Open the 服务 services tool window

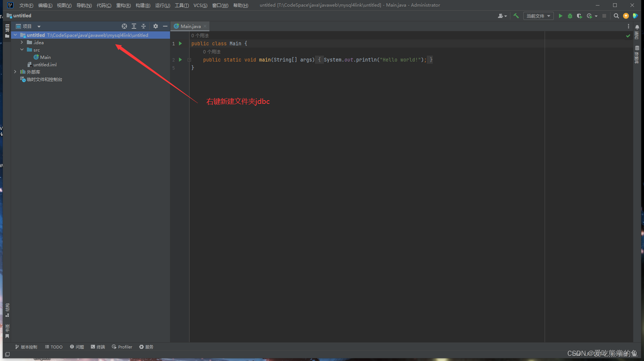click(146, 347)
